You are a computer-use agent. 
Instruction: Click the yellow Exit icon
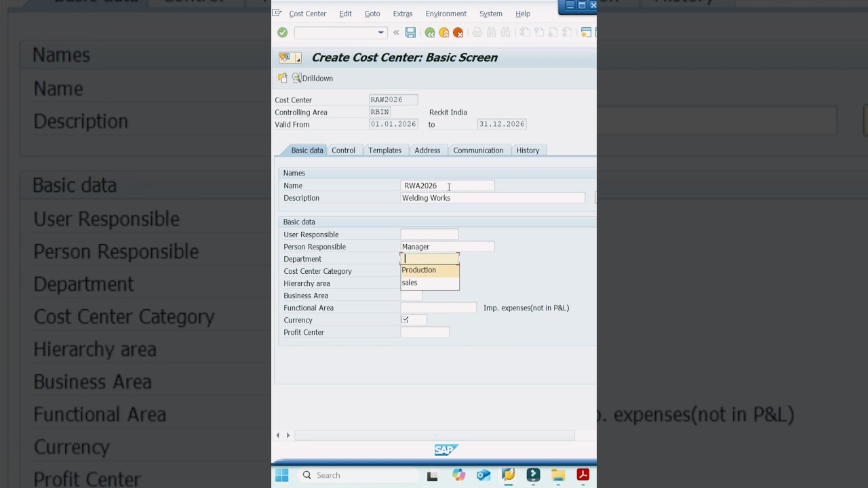(444, 33)
